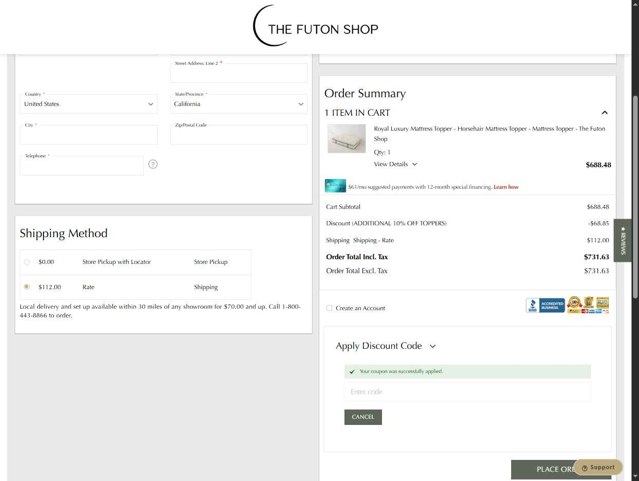Click the Cart Subtotal $688.48 value
The height and width of the screenshot is (481, 639).
(x=598, y=207)
